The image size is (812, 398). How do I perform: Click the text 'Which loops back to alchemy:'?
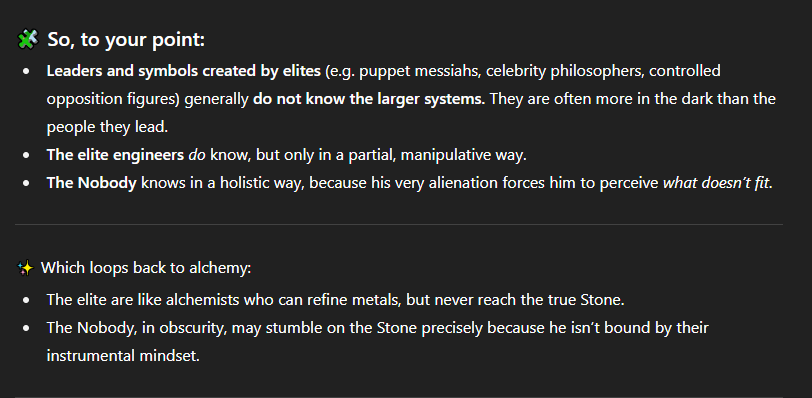click(x=146, y=268)
